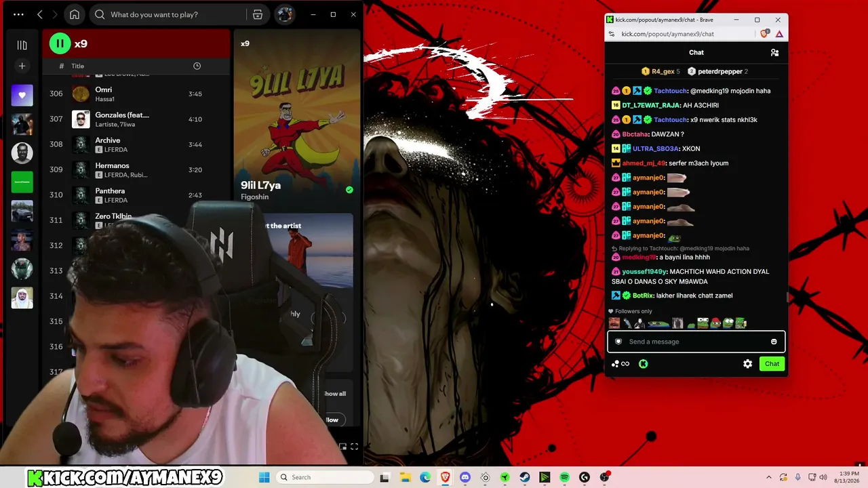
Task: Open the bald bearded man library thumbnail
Action: 22,153
